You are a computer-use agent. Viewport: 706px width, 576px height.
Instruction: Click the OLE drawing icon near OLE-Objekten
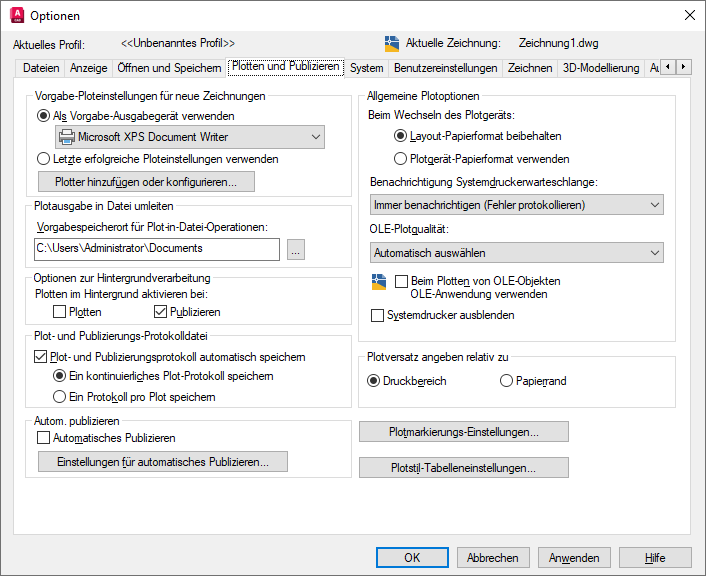pos(378,281)
